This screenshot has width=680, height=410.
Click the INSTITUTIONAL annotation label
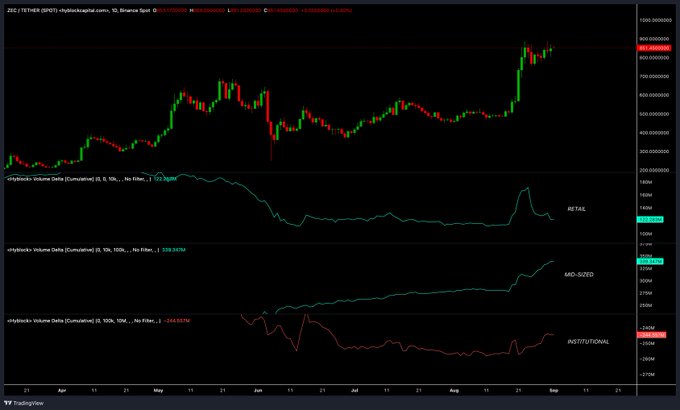(588, 342)
